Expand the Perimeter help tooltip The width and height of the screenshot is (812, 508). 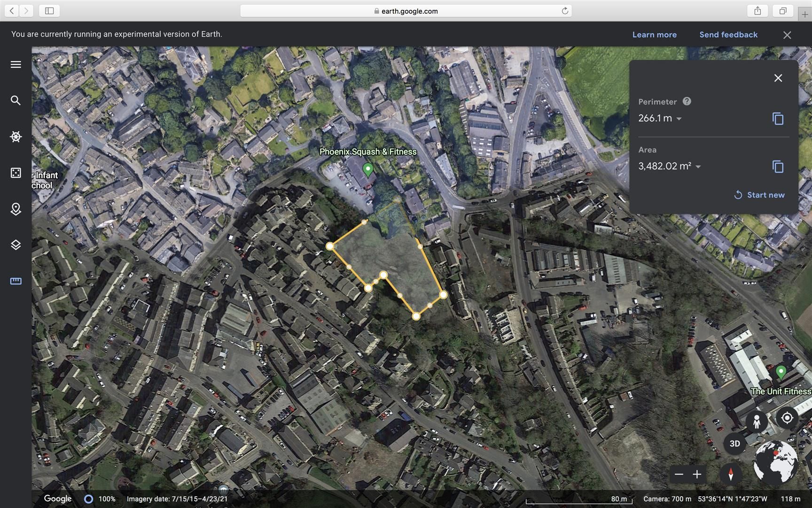[686, 101]
